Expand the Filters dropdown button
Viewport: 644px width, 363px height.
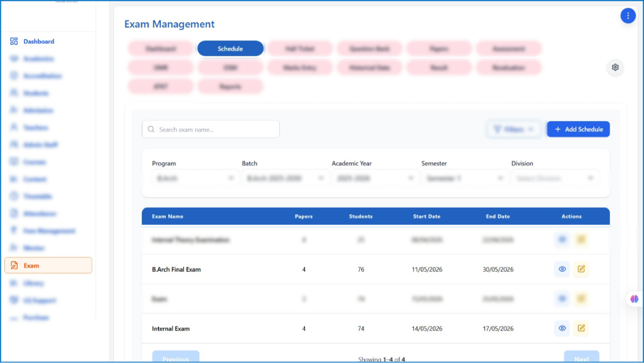tap(514, 130)
